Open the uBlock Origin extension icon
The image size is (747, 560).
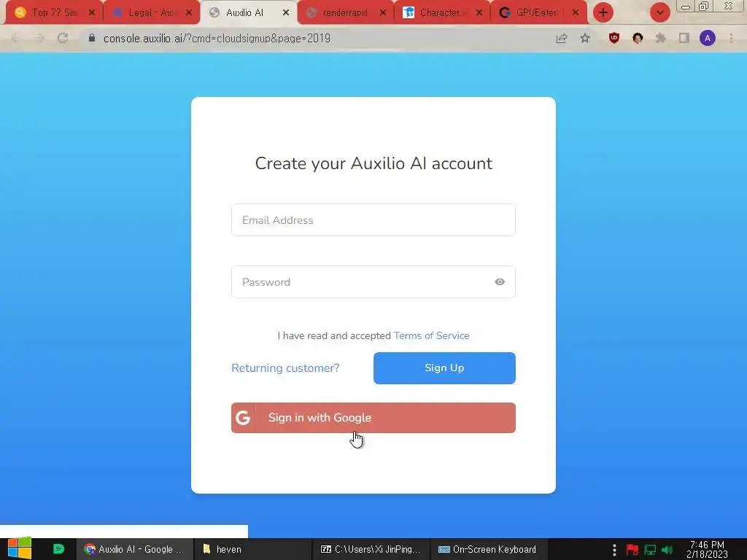tap(614, 38)
